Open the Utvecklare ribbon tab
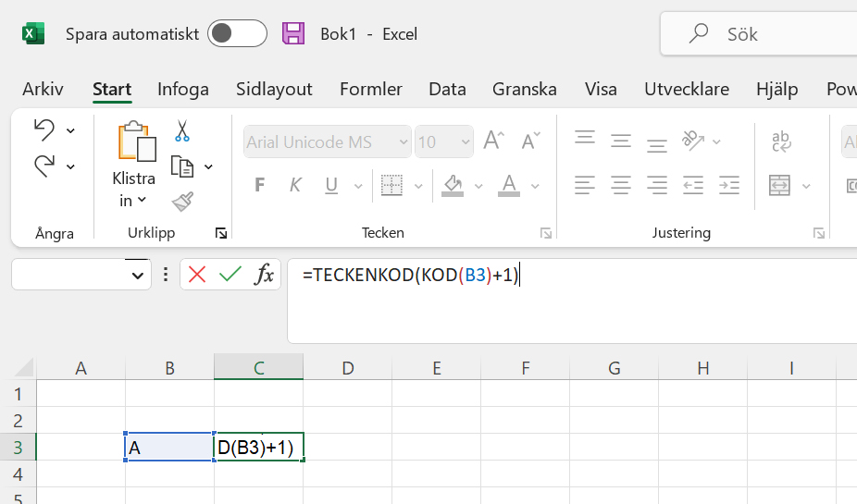 point(687,89)
